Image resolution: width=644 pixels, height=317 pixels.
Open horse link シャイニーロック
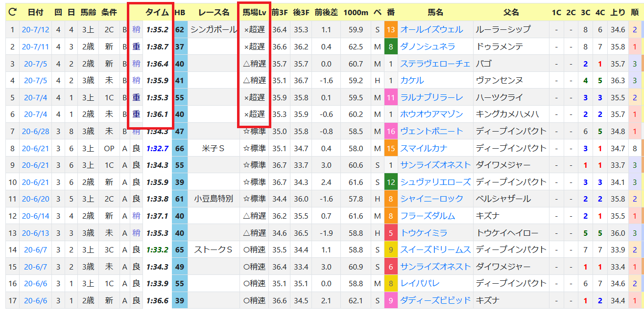(x=431, y=199)
